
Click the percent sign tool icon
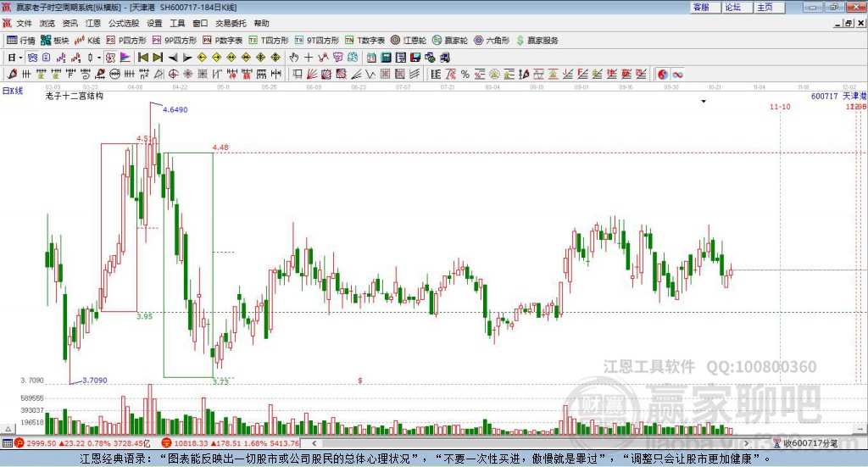(x=465, y=74)
